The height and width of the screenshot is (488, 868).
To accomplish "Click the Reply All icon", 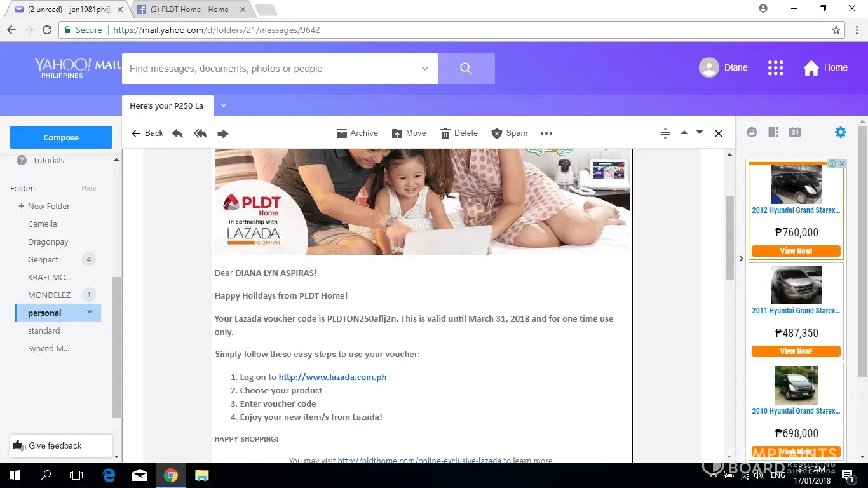I will [200, 133].
